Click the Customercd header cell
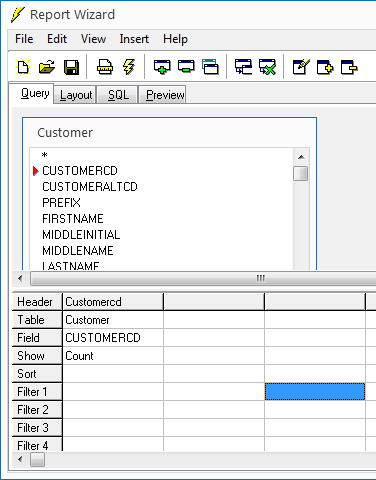376x480 pixels. 113,302
